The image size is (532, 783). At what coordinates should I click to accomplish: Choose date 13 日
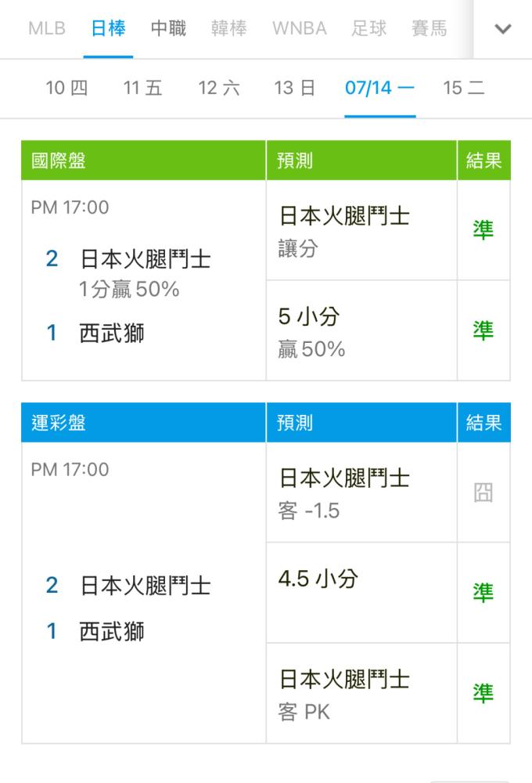(294, 88)
